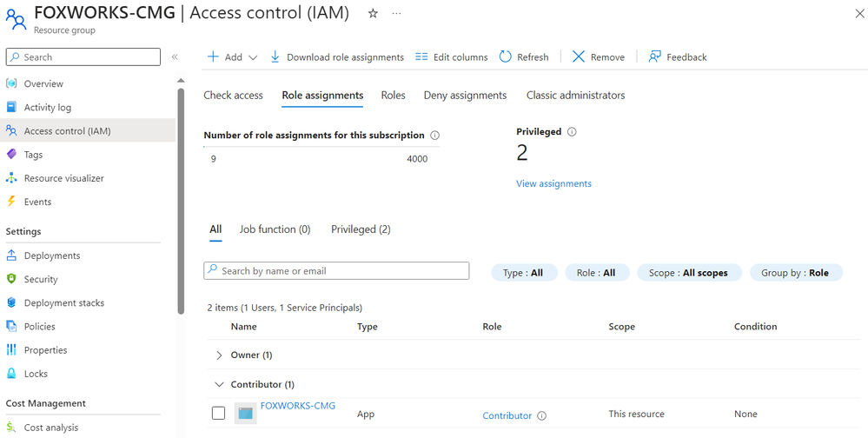Click the Role column header
Image resolution: width=868 pixels, height=438 pixels.
(492, 327)
